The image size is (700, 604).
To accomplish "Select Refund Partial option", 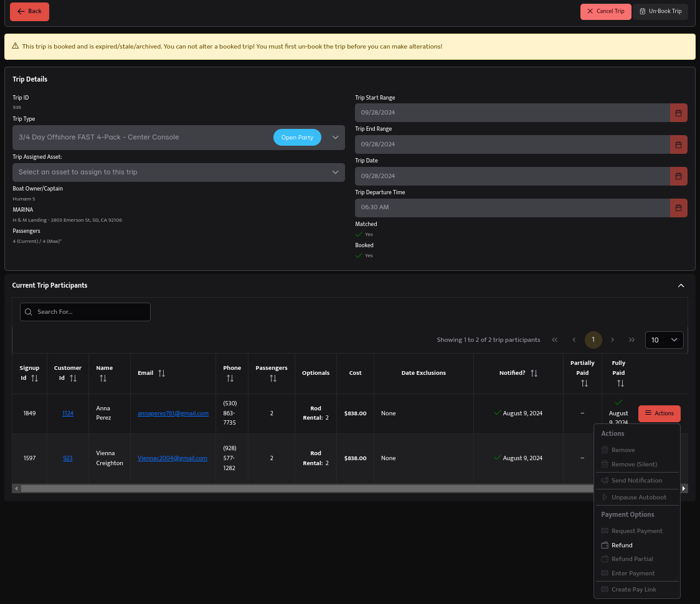I will 637,559.
